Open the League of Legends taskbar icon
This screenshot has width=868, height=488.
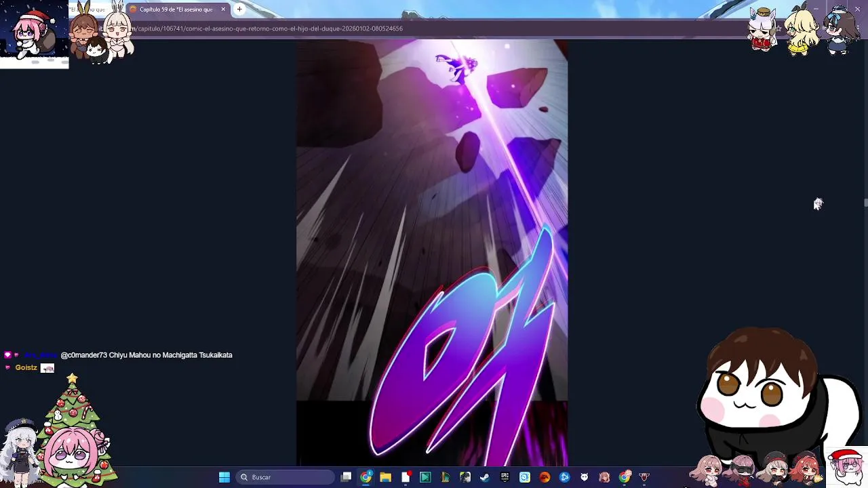(445, 477)
